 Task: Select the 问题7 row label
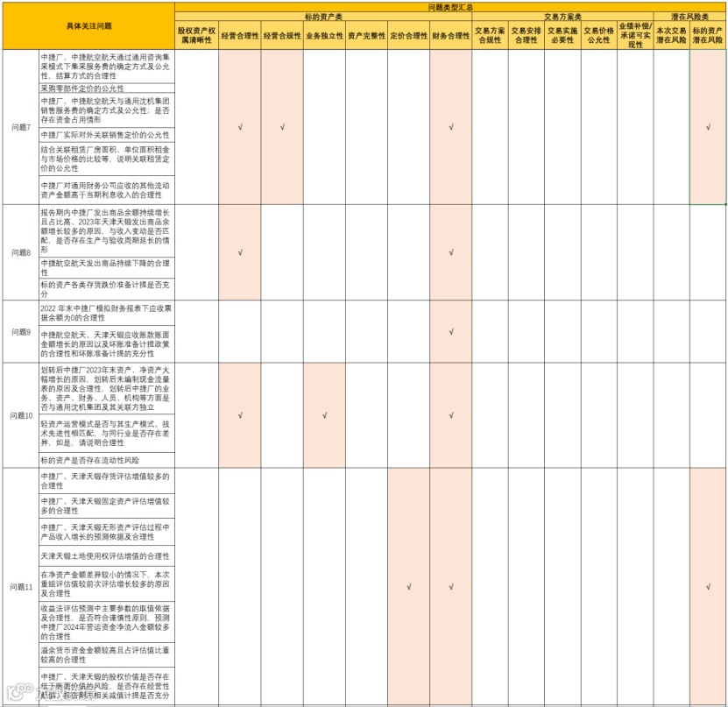point(21,127)
